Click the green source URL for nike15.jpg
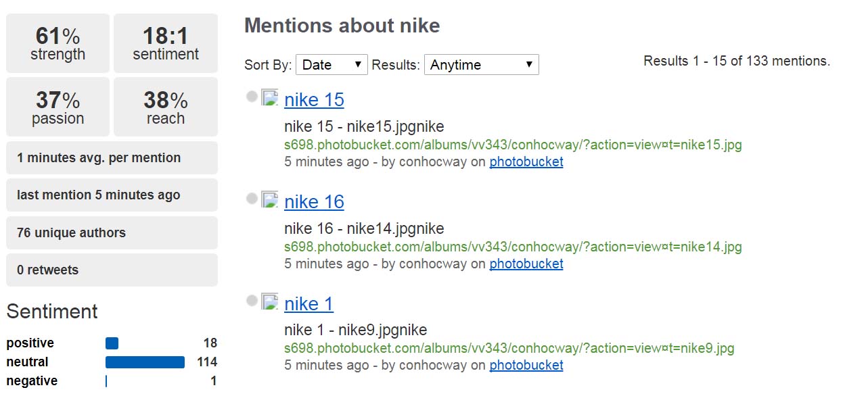Viewport: 868px width, 394px height. point(512,145)
